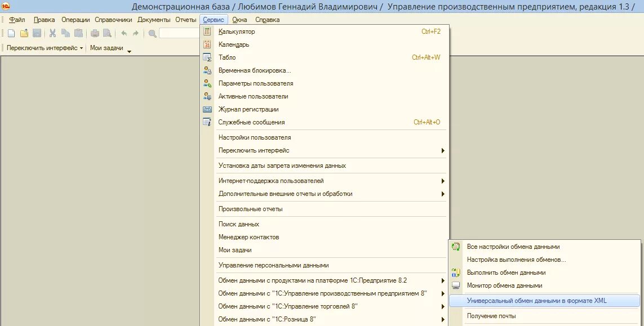Expand Интернет-поддержка пользователей submenu arrow
Image resolution: width=644 pixels, height=326 pixels.
443,181
